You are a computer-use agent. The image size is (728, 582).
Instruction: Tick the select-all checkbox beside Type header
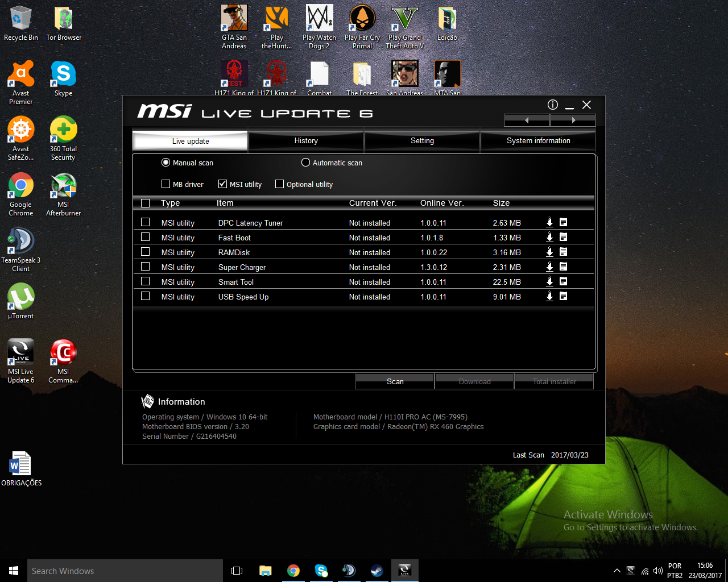(146, 203)
